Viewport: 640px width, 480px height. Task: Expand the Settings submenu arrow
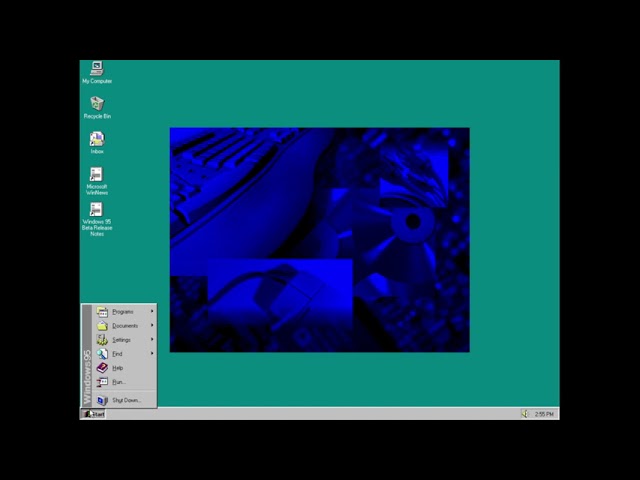pos(152,340)
